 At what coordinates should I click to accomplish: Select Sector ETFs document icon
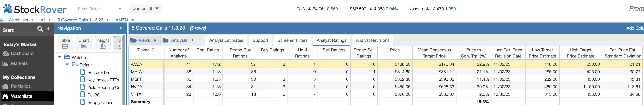click(83, 72)
